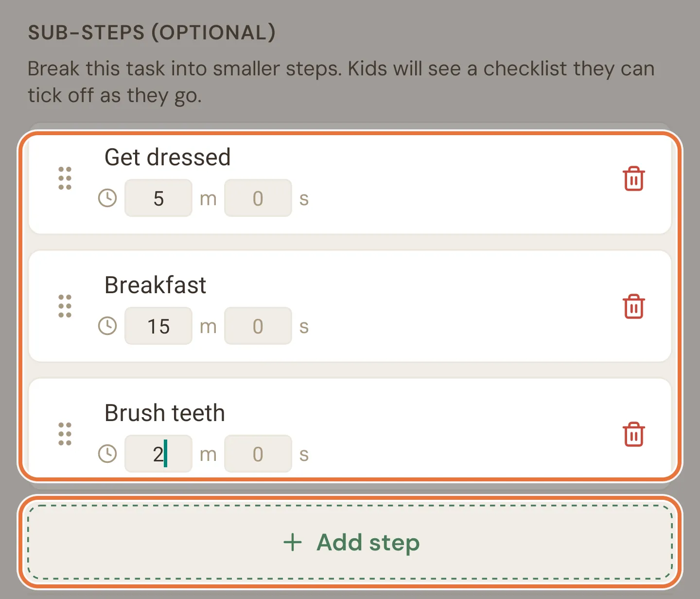Click the plus icon in Add step
Screen dimensions: 700x599
point(293,542)
